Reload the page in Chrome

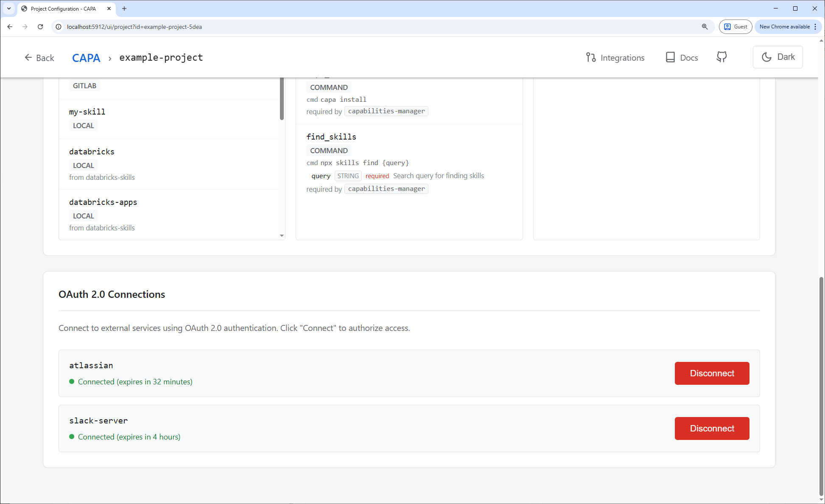(40, 27)
